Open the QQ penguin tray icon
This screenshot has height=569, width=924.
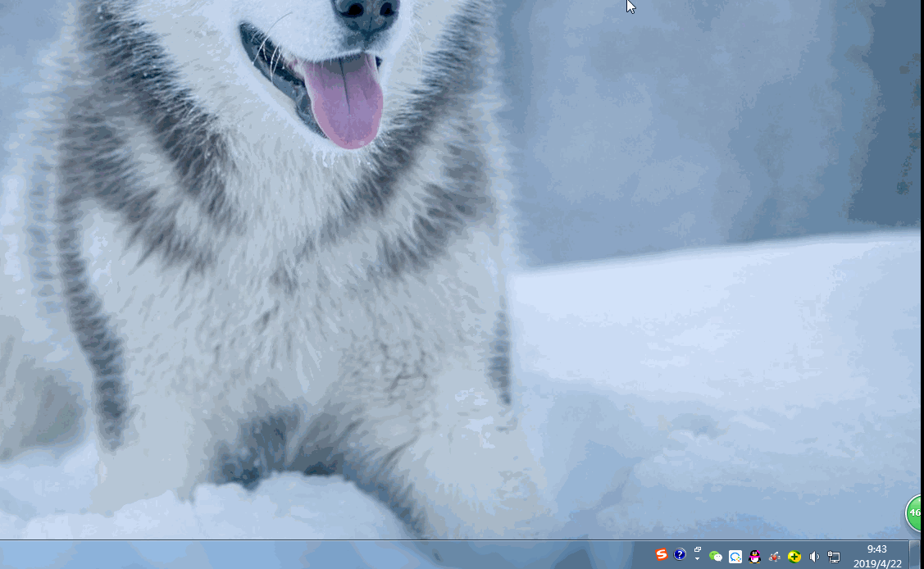[x=755, y=557]
